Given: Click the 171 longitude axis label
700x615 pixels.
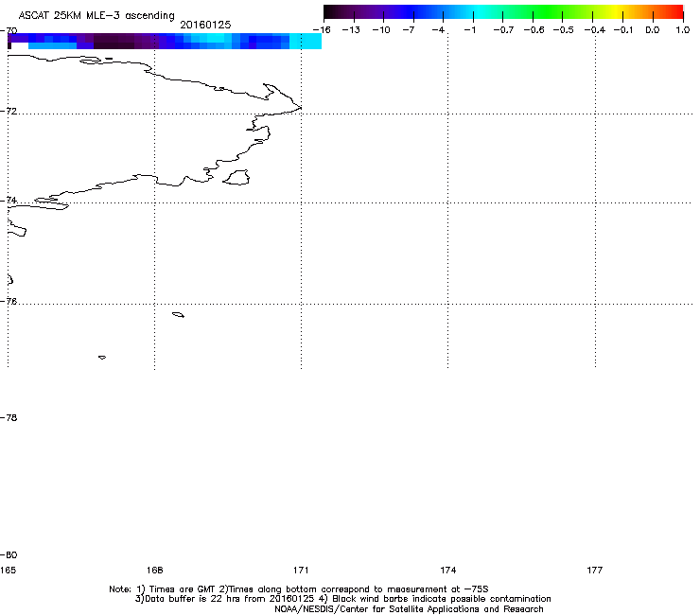Looking at the screenshot, I should (x=301, y=570).
